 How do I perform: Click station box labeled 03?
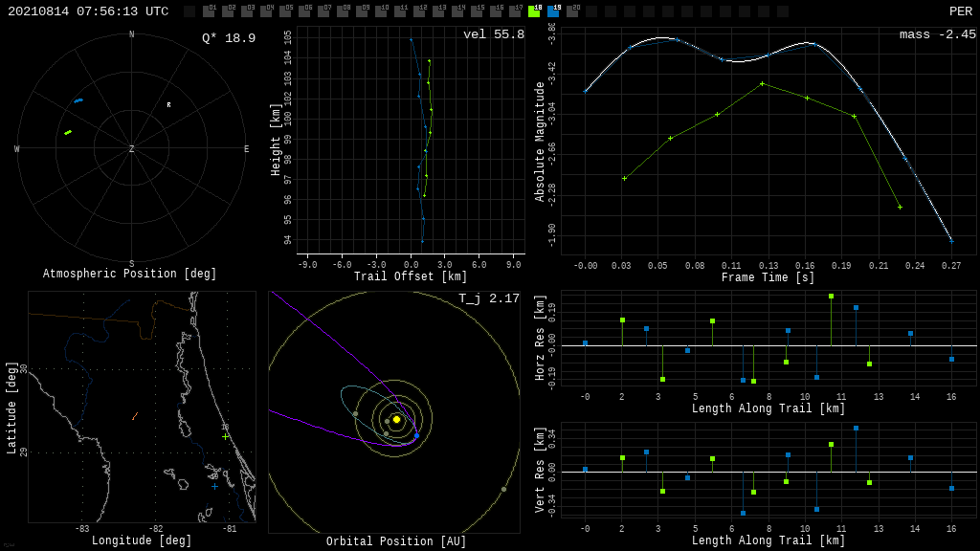(248, 11)
